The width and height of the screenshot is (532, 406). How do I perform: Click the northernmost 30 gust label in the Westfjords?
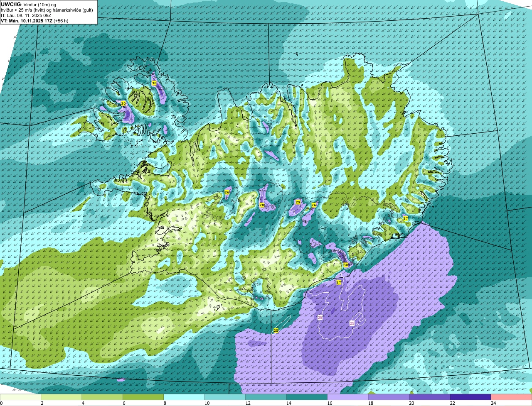coord(154,83)
